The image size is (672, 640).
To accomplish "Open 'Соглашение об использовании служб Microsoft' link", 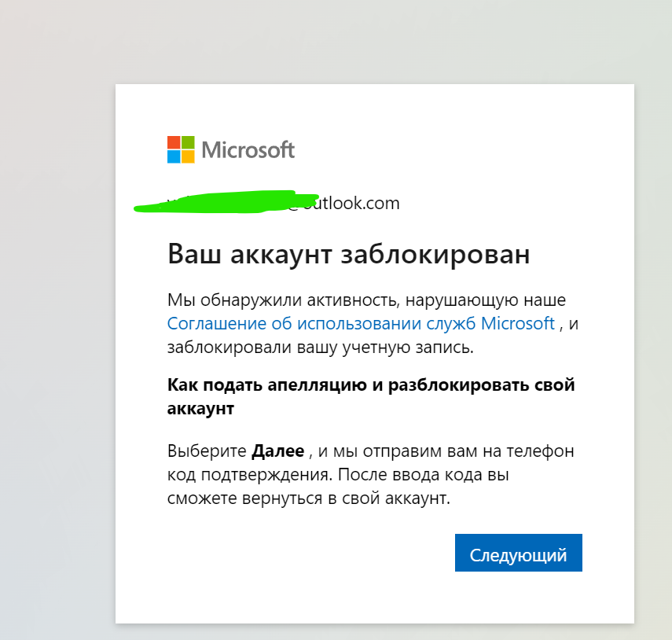I will [361, 323].
